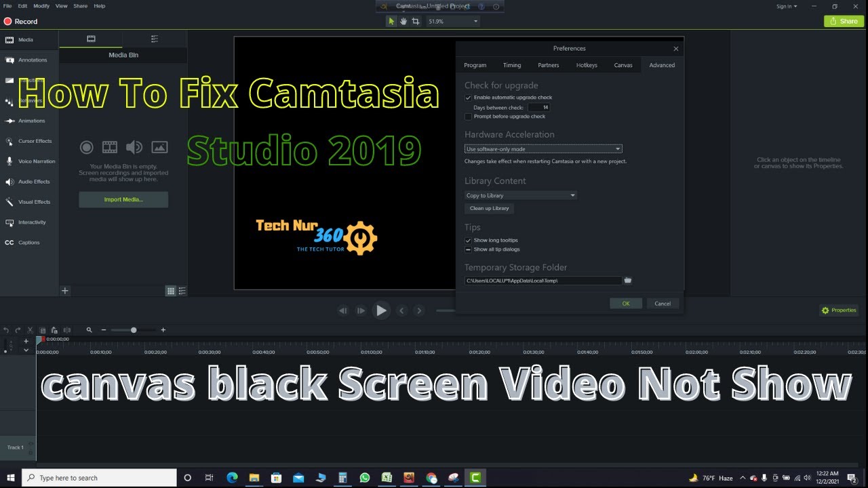This screenshot has width=868, height=488.
Task: Open the Annotations panel
Action: coord(29,60)
